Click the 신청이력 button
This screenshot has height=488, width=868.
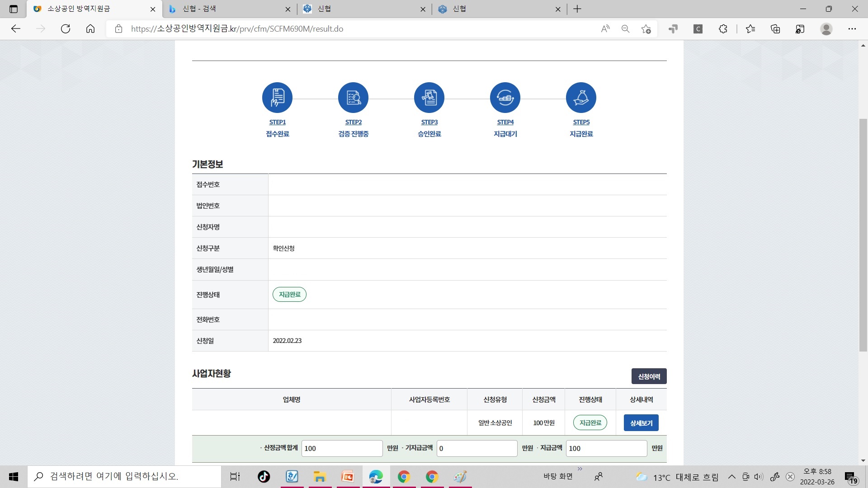[649, 376]
